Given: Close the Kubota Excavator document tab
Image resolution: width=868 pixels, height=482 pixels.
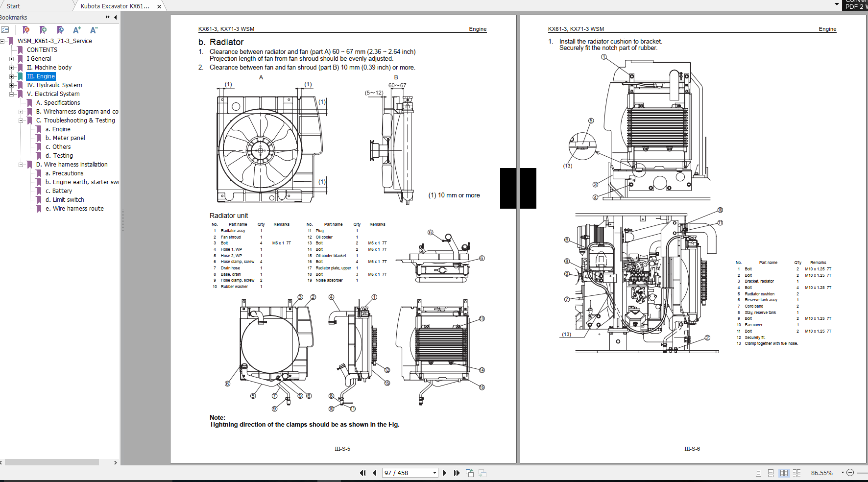Looking at the screenshot, I should tap(159, 6).
